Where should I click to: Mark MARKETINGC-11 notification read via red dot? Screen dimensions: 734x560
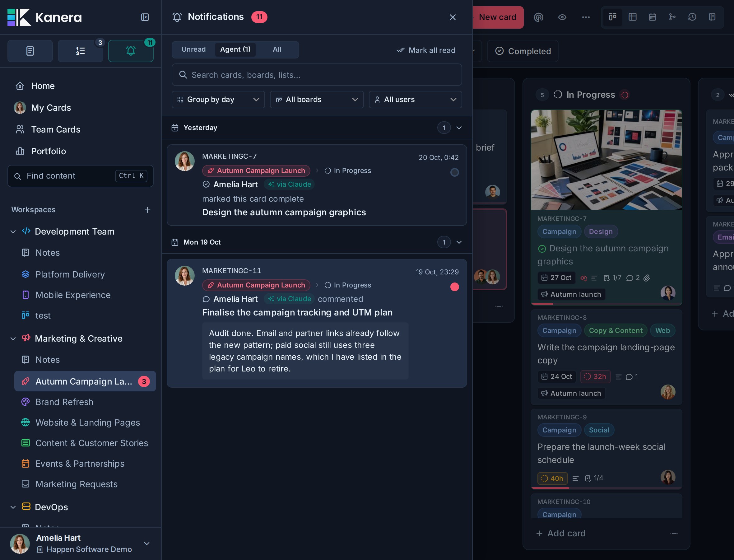click(x=454, y=287)
